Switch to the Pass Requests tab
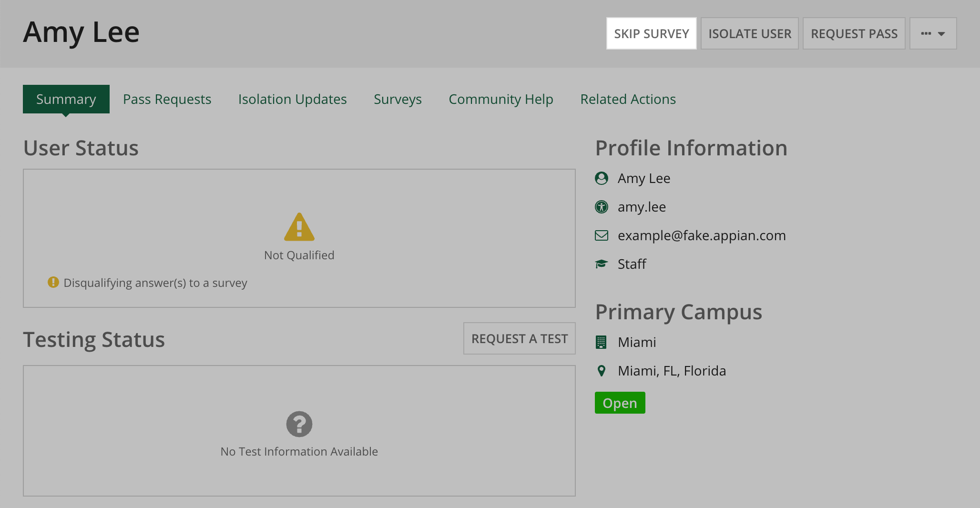The height and width of the screenshot is (508, 980). [167, 99]
